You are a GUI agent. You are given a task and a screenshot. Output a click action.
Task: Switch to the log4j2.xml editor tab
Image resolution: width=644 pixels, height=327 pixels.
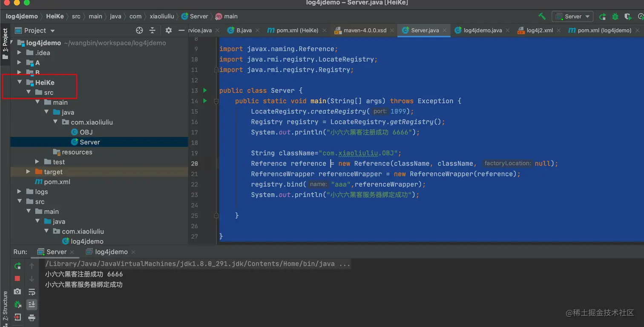(x=539, y=30)
